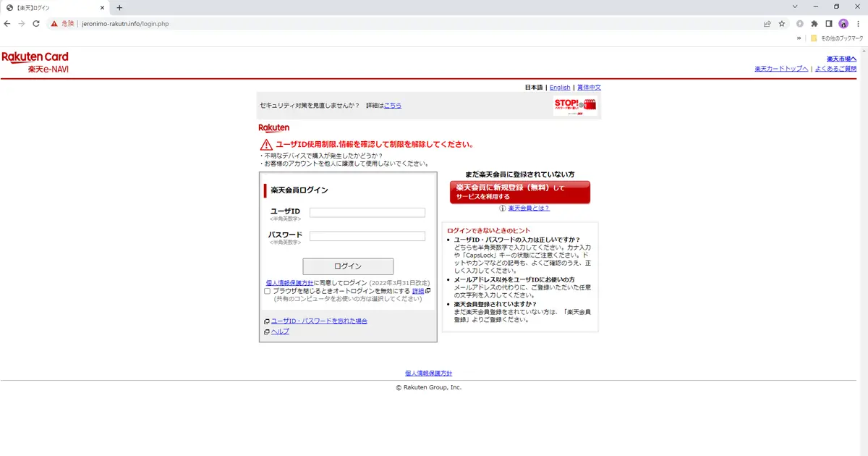Show hidden bookmarks via double-chevron

pos(799,38)
